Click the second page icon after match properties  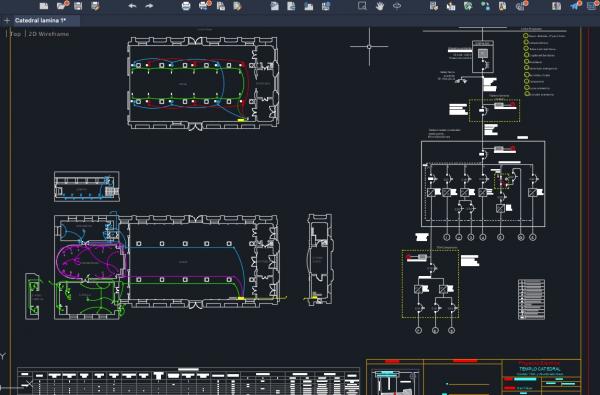click(291, 6)
